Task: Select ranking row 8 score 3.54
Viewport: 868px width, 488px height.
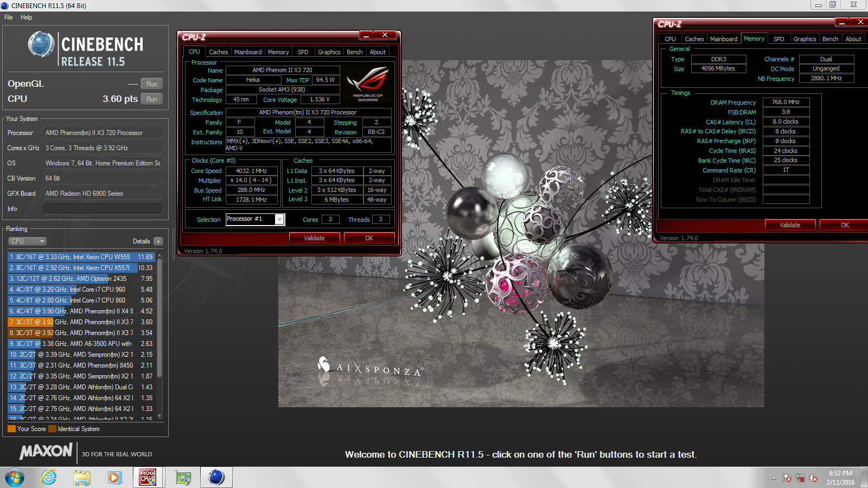Action: [81, 333]
